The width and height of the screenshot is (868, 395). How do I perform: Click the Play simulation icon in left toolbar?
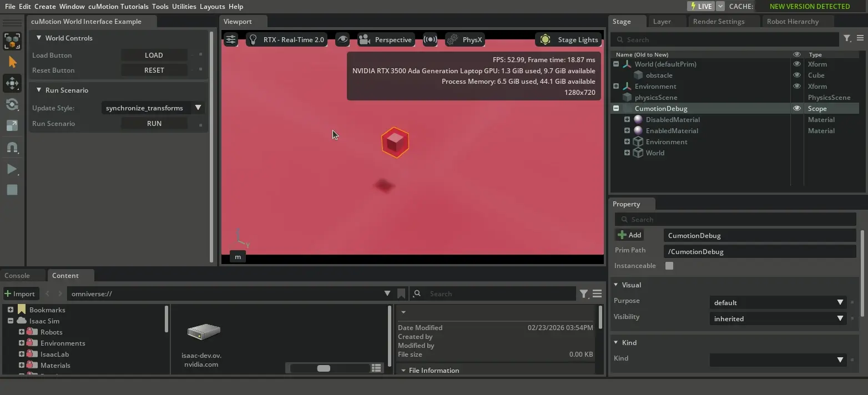click(x=12, y=169)
